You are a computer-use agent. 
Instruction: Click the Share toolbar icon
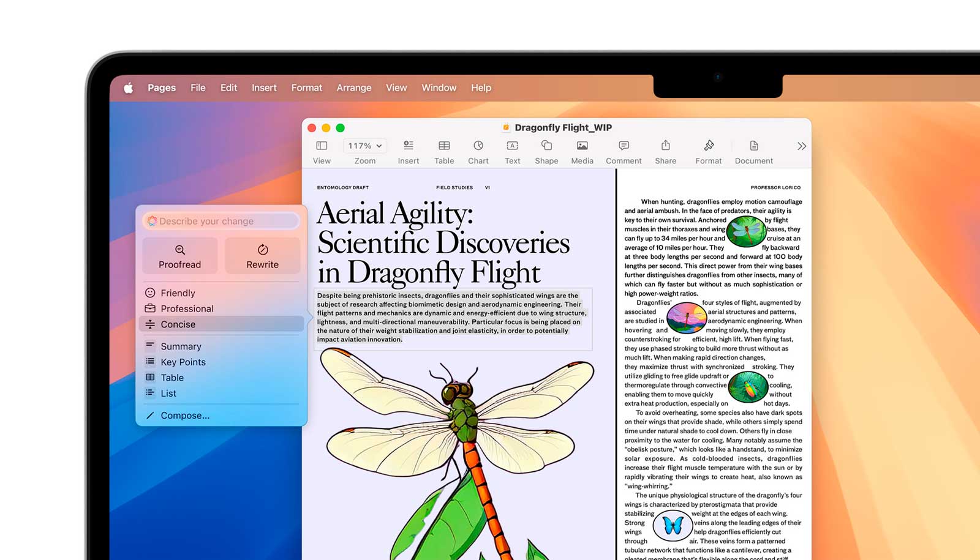(665, 146)
